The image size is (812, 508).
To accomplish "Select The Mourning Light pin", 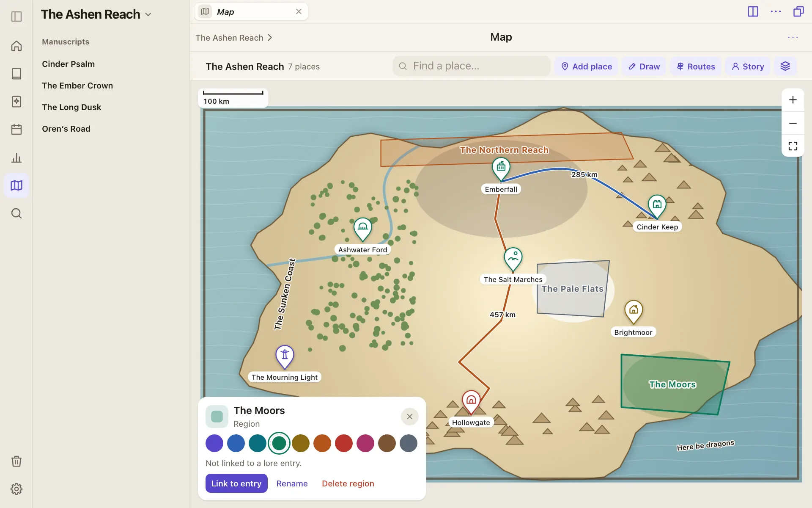I will tap(285, 356).
